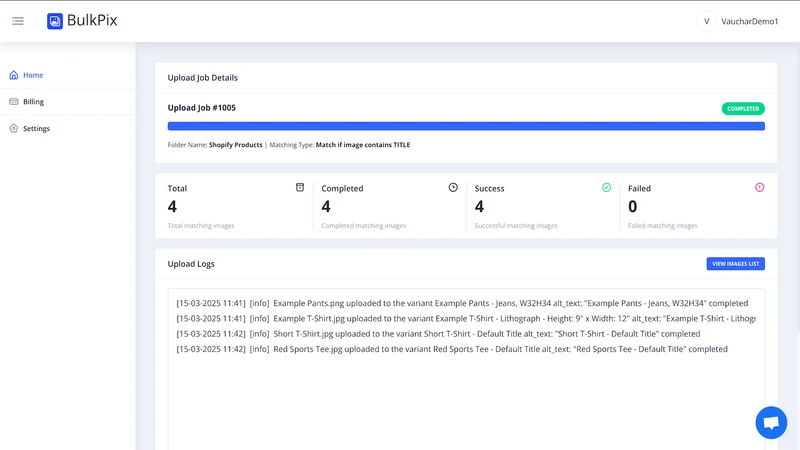Click the Upload Job Details heading
The image size is (800, 450).
point(203,78)
